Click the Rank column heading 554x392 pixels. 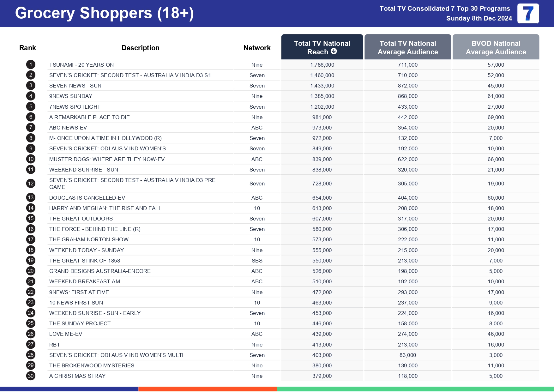point(27,48)
